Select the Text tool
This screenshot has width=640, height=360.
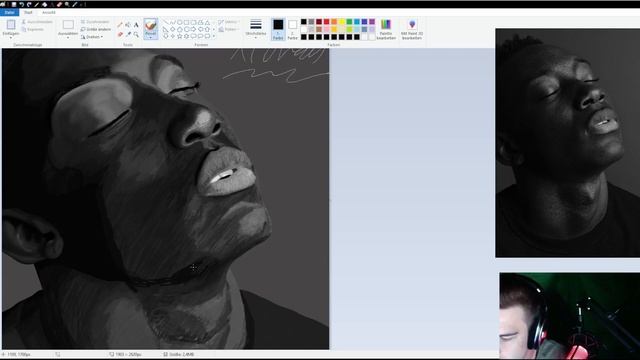coord(136,25)
